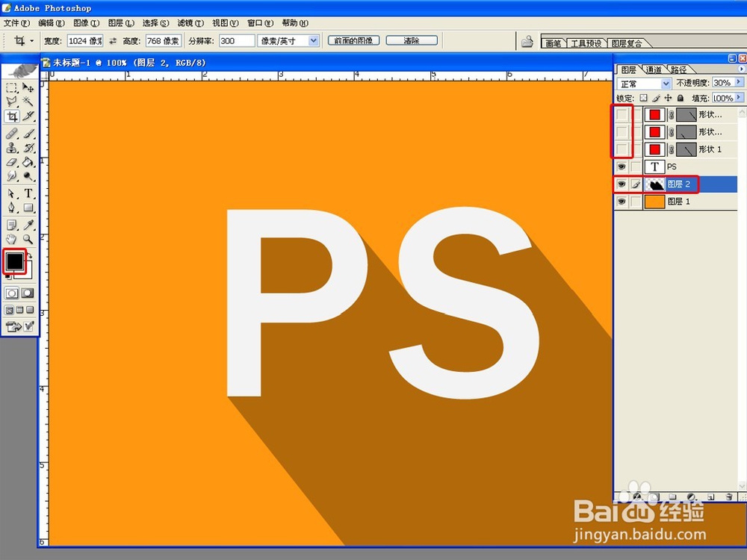Select the Brush tool

[28, 134]
